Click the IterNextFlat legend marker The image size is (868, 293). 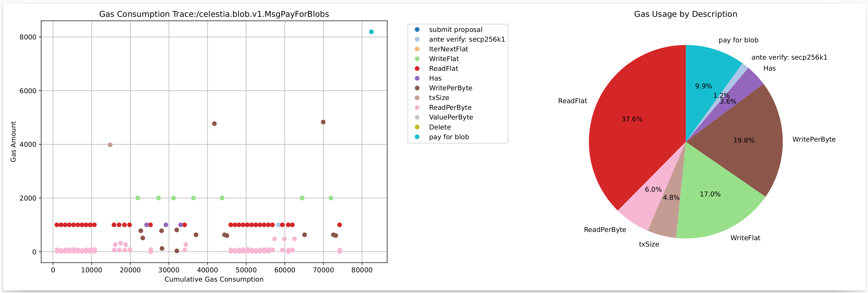coord(417,49)
